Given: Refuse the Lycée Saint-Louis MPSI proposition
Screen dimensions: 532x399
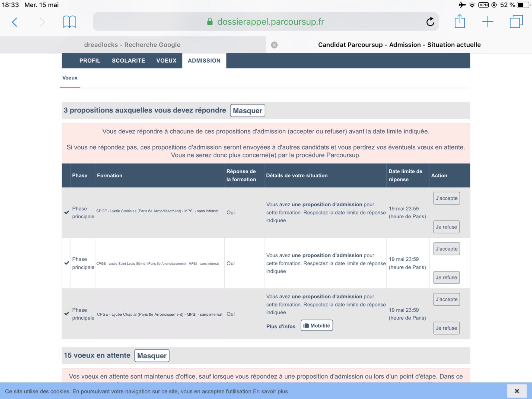Looking at the screenshot, I should click(x=446, y=277).
